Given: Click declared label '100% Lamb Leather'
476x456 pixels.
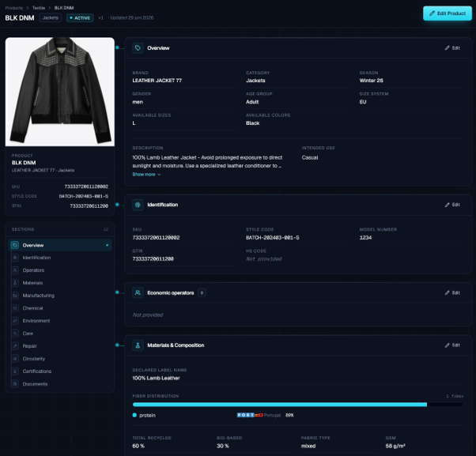Looking at the screenshot, I should pos(156,378).
